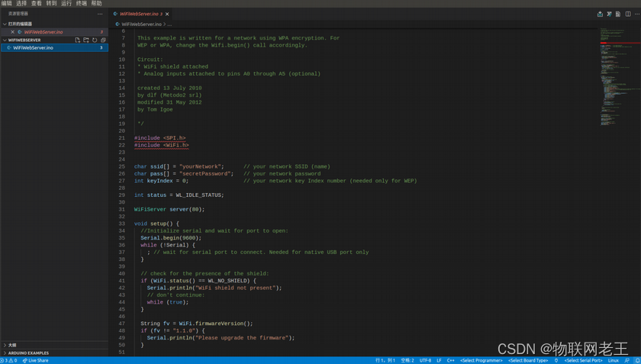Open the 帮助 menu
The height and width of the screenshot is (364, 641).
pyautogui.click(x=96, y=3)
